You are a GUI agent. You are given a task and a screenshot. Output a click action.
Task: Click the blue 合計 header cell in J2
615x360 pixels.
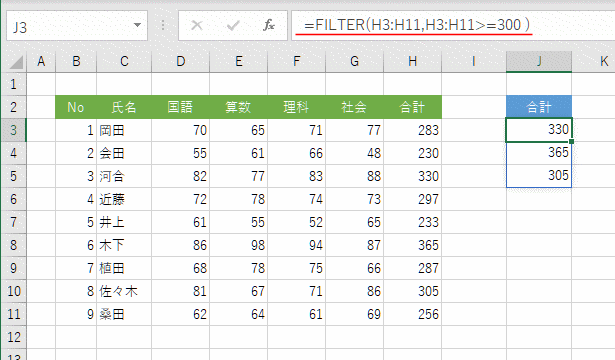(539, 107)
